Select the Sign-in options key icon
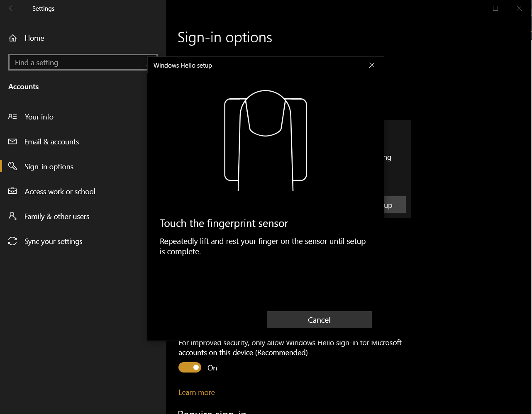Screen dimensions: 532x414 click(12, 166)
